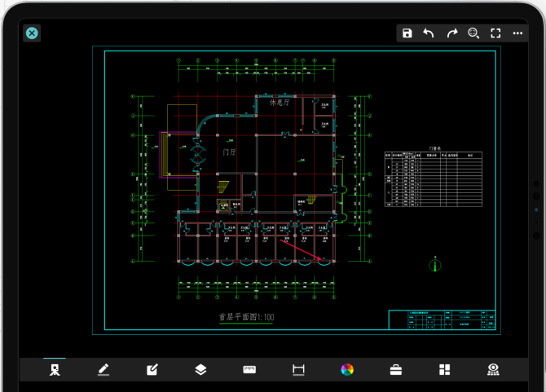
Task: Close the drawing with the teal X button
Action: (32, 33)
